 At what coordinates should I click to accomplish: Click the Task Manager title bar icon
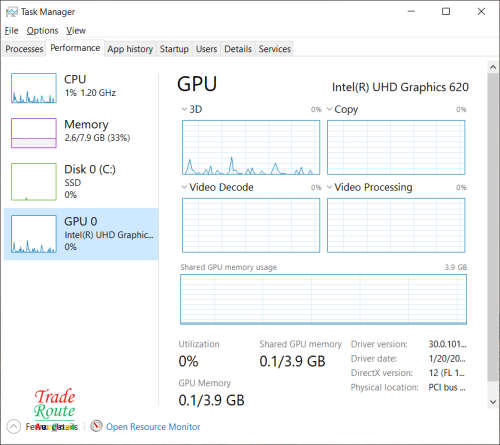[x=12, y=12]
